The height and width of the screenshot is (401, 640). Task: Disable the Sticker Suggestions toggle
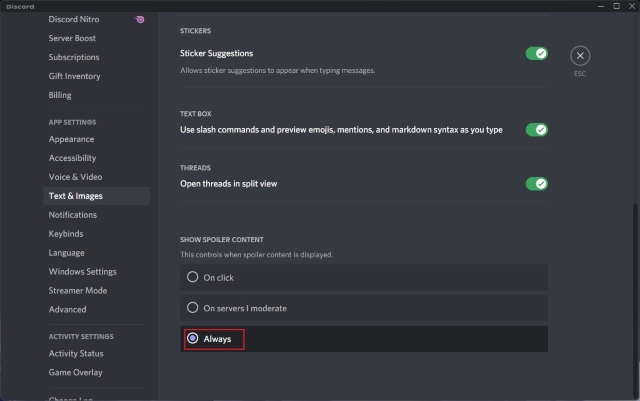point(537,53)
